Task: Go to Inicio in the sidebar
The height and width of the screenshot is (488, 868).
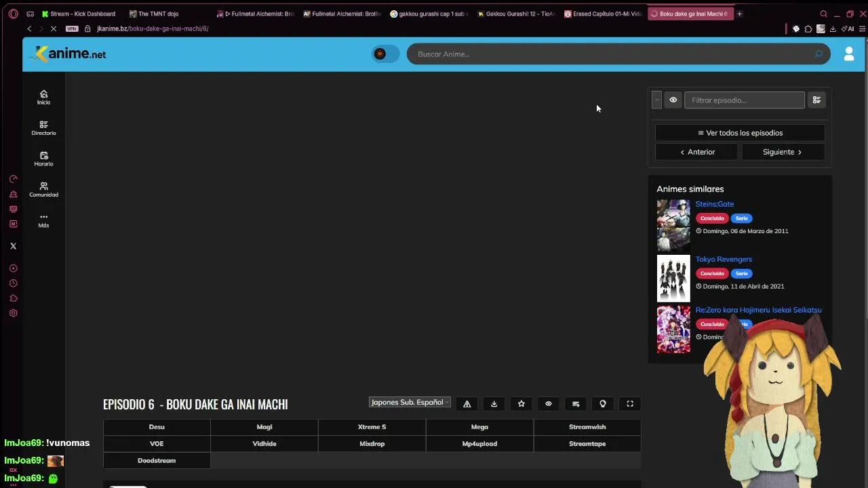Action: click(43, 98)
